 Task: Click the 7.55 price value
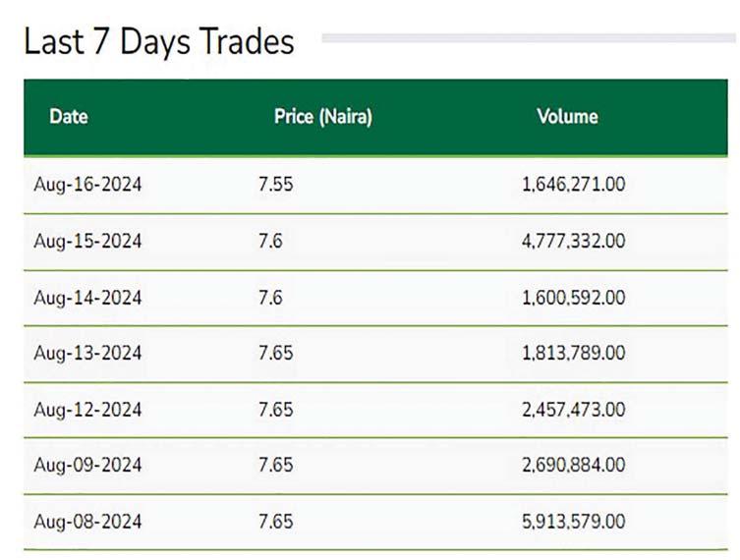pos(275,184)
